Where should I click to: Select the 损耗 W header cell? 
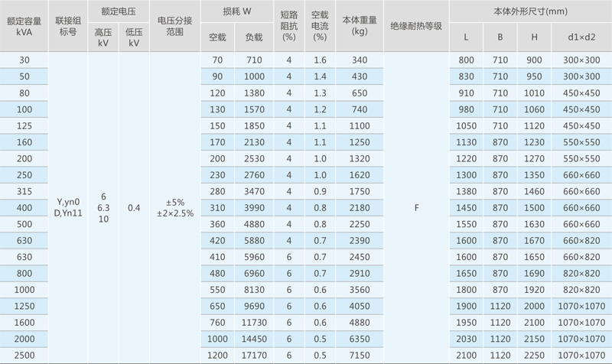(237, 11)
